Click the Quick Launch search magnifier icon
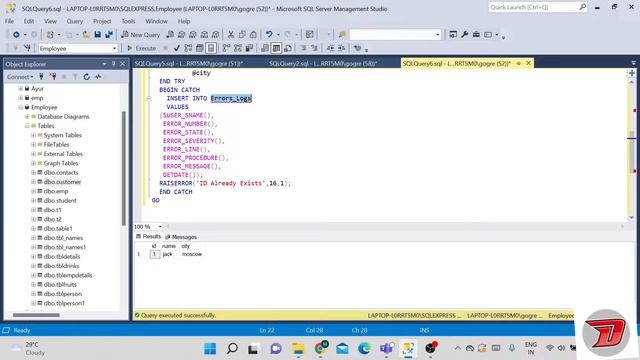The height and width of the screenshot is (360, 640). (x=582, y=7)
